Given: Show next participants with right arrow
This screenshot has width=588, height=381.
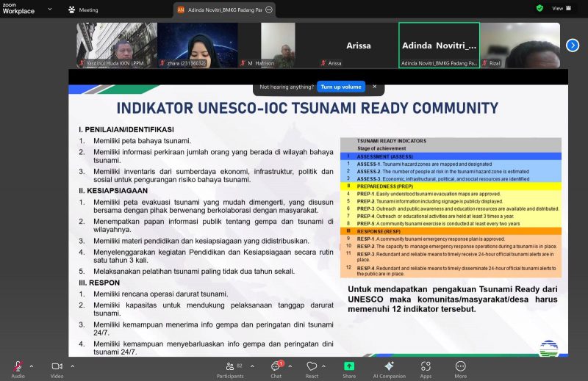Looking at the screenshot, I should point(573,46).
